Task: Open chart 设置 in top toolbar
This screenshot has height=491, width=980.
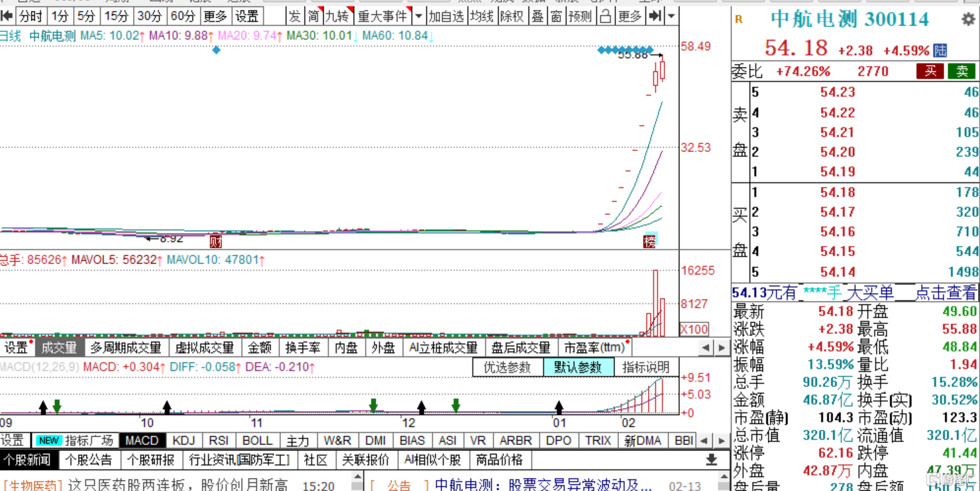Action: pyautogui.click(x=247, y=16)
